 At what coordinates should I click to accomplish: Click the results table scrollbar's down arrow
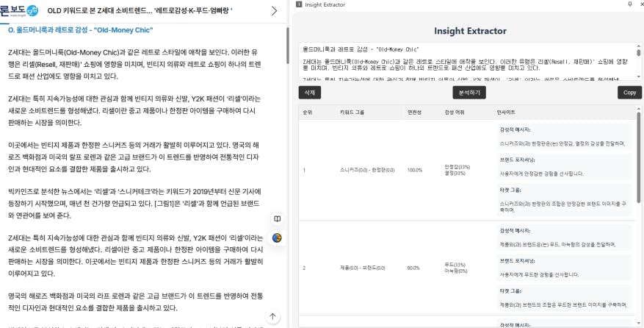(x=637, y=324)
